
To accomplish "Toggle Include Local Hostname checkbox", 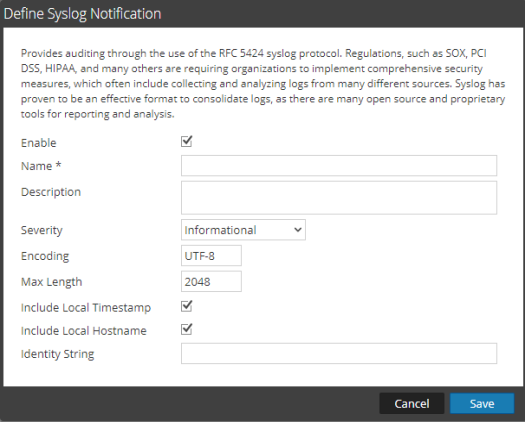I will tap(186, 330).
